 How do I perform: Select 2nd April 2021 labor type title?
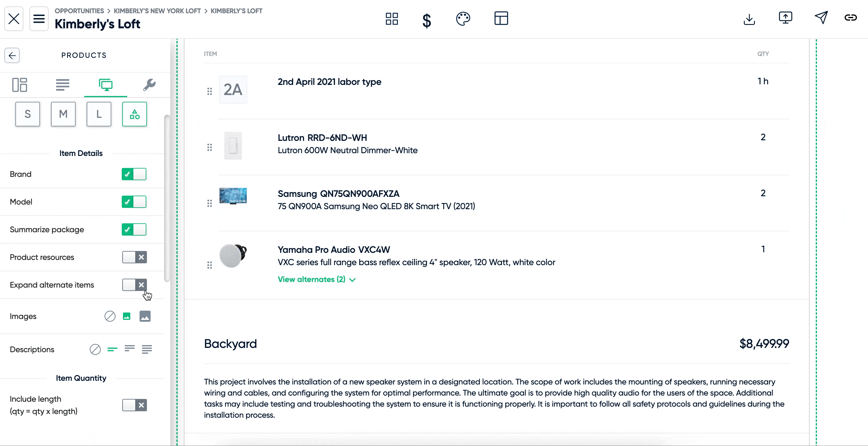click(x=329, y=82)
